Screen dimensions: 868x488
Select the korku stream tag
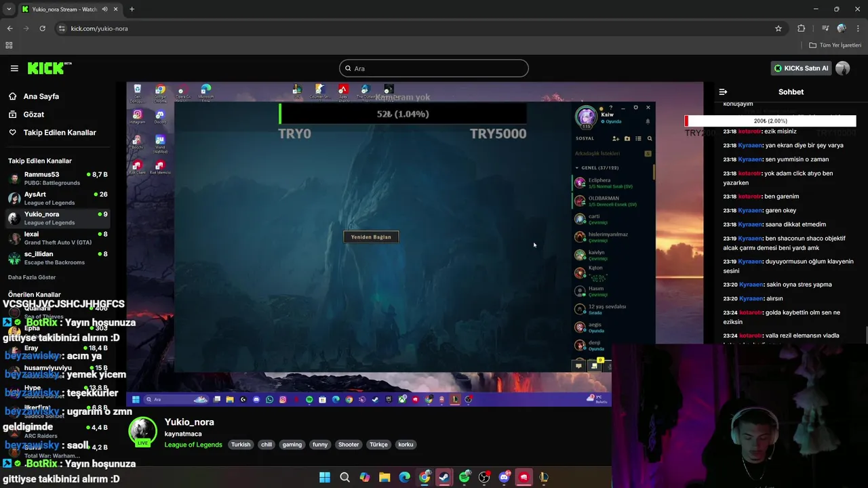coord(406,445)
